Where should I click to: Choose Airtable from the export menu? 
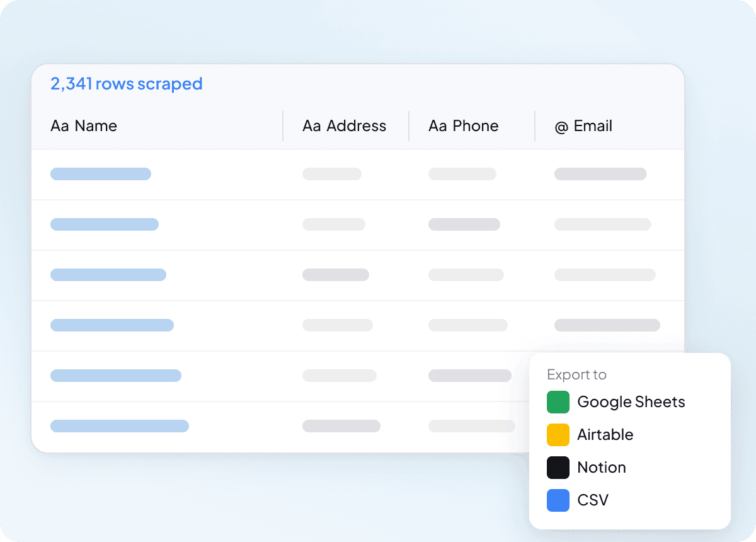(605, 435)
